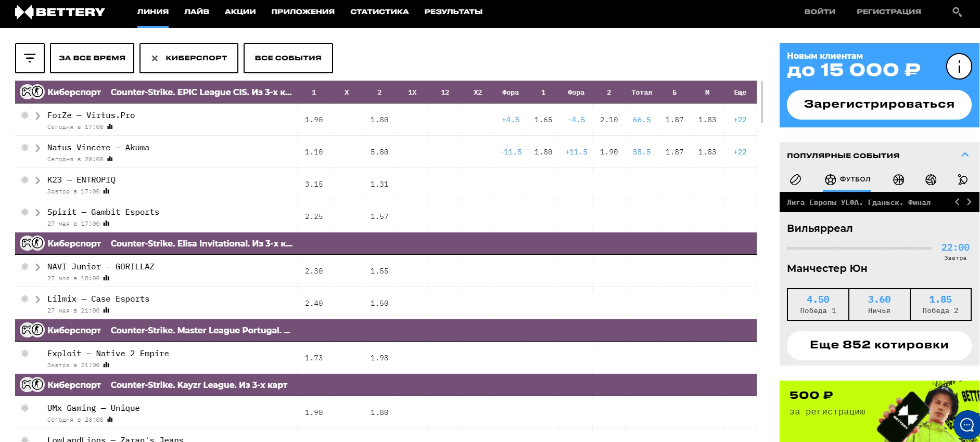Select basketball icon in popular events
The height and width of the screenshot is (442, 980).
coord(898,180)
